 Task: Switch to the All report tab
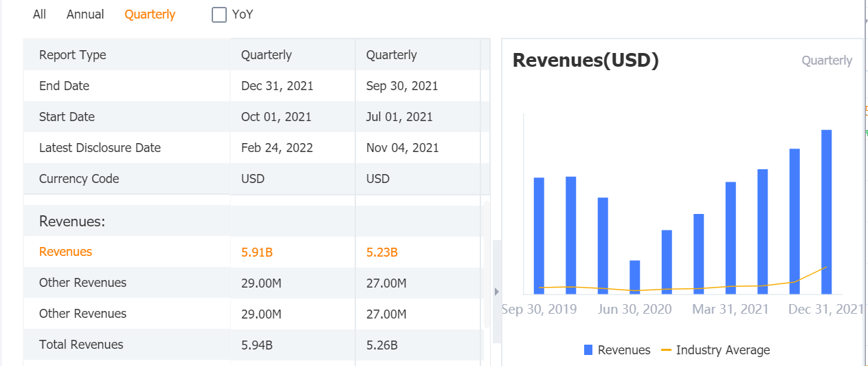pos(39,14)
